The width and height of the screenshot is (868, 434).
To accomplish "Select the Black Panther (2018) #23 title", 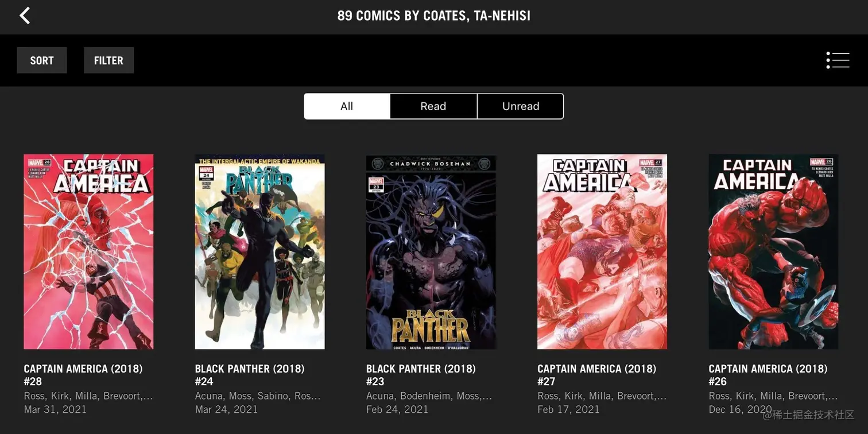I will click(x=421, y=375).
